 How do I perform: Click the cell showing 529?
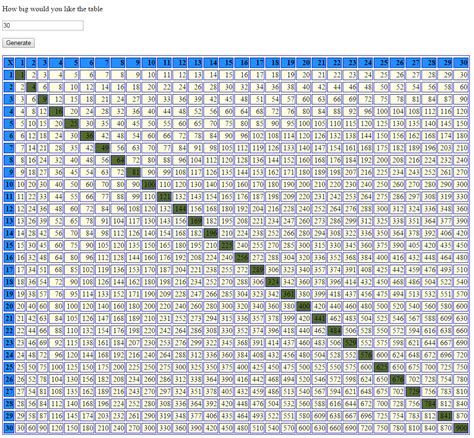click(x=350, y=343)
